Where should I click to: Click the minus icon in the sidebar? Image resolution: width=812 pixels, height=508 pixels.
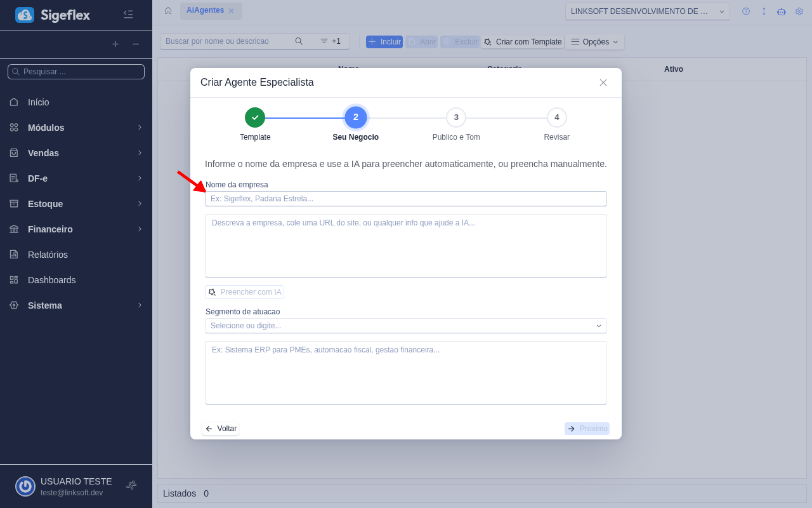[x=136, y=44]
